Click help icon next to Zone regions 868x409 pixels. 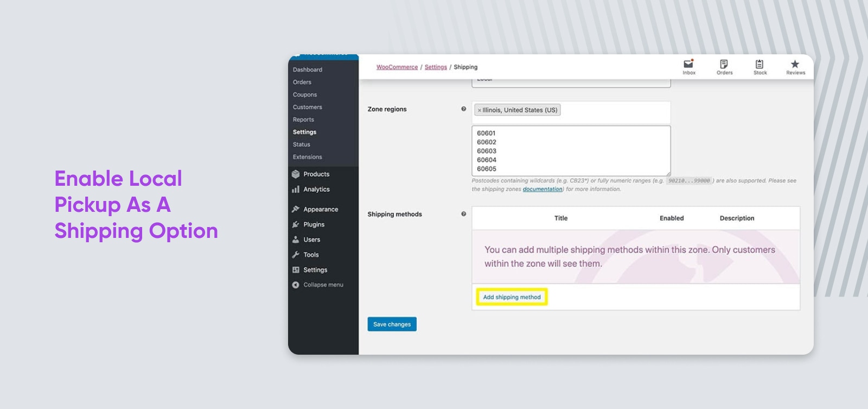tap(463, 109)
